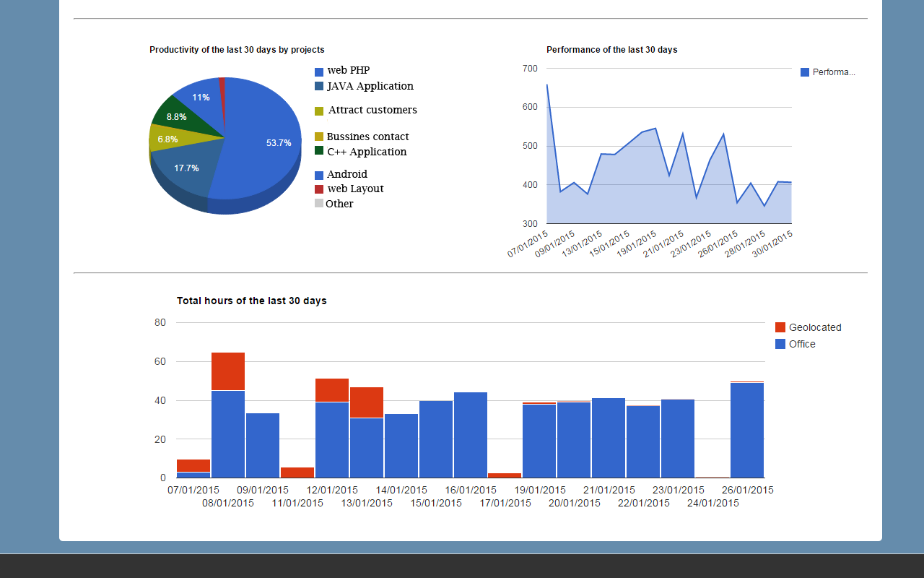Click the Bussines contact legend swatch
This screenshot has width=924, height=578.
319,137
